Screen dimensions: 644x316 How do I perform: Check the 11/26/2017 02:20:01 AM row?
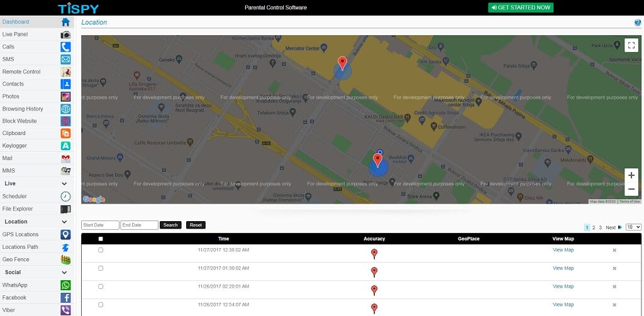[101, 286]
